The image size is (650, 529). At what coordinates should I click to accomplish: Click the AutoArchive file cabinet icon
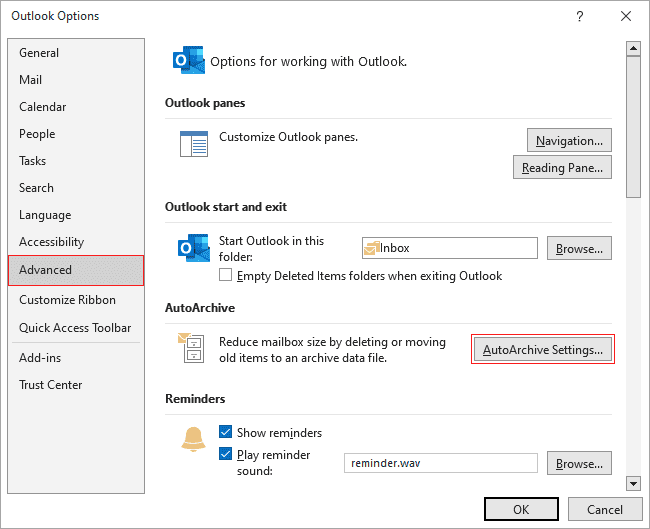[x=191, y=347]
